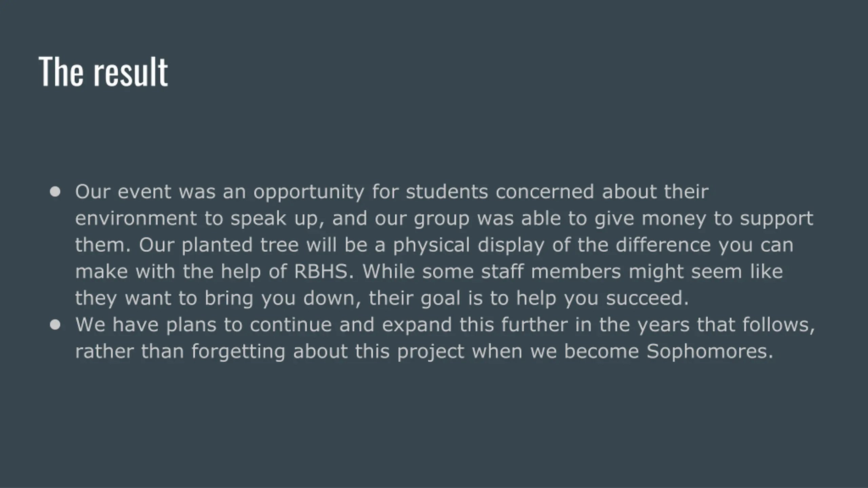Click the empty area below the bullets
Viewport: 868px width, 488px height.
[x=434, y=424]
